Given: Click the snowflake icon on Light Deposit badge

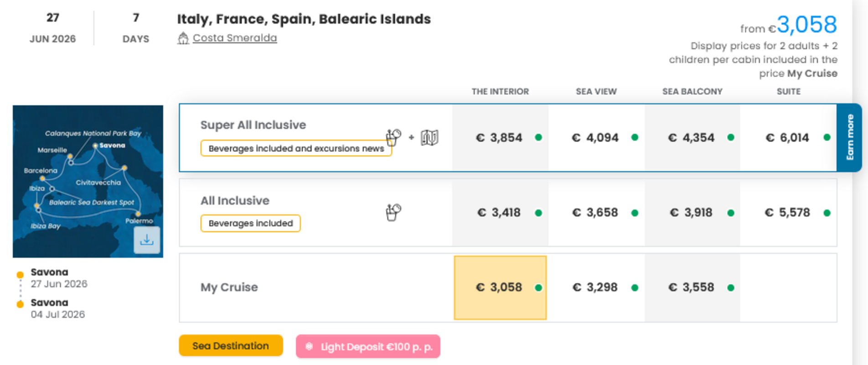Looking at the screenshot, I should click(309, 346).
